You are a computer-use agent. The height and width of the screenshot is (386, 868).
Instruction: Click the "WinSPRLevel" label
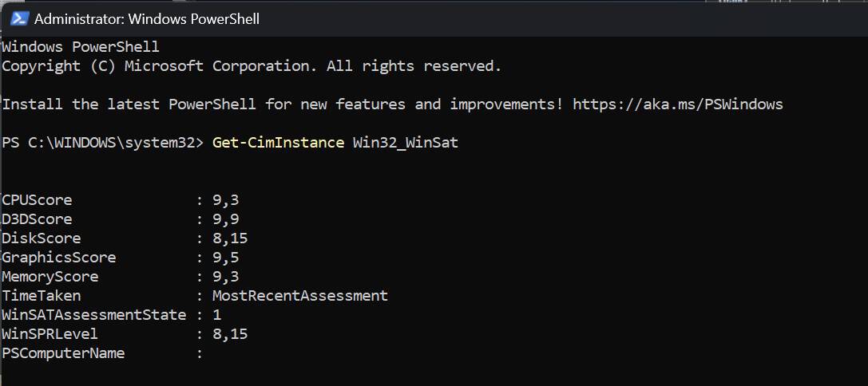[50, 334]
